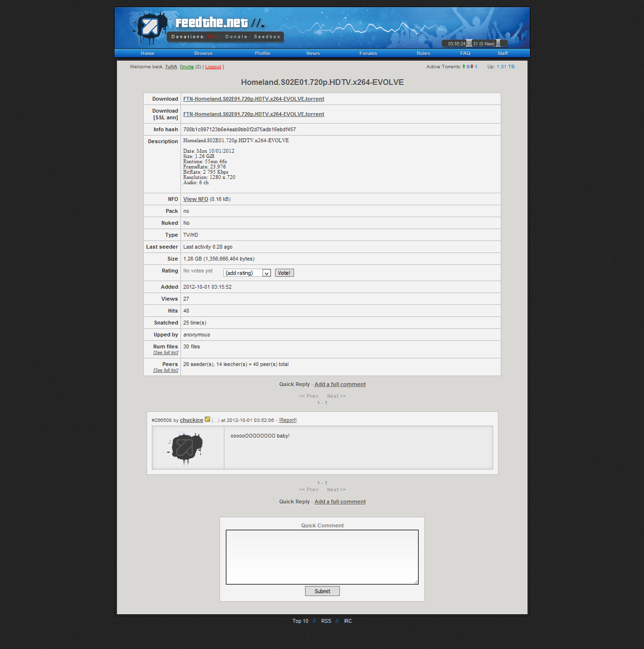
Task: Click the added date '2012-10-01 03:15:52'
Action: click(207, 287)
